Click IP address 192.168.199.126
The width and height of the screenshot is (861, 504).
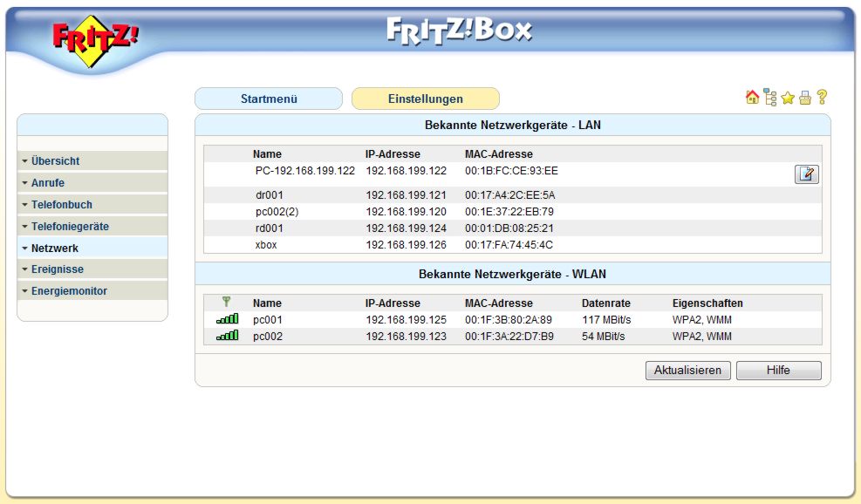407,245
